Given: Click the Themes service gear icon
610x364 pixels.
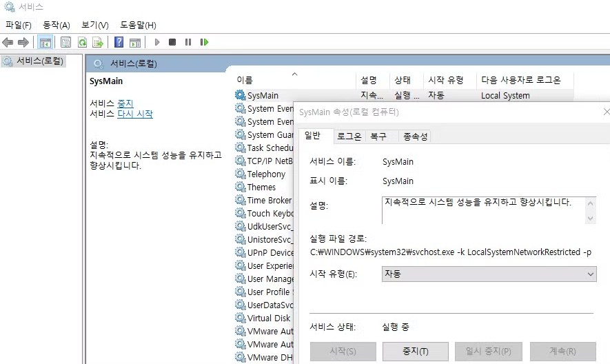Looking at the screenshot, I should [241, 187].
